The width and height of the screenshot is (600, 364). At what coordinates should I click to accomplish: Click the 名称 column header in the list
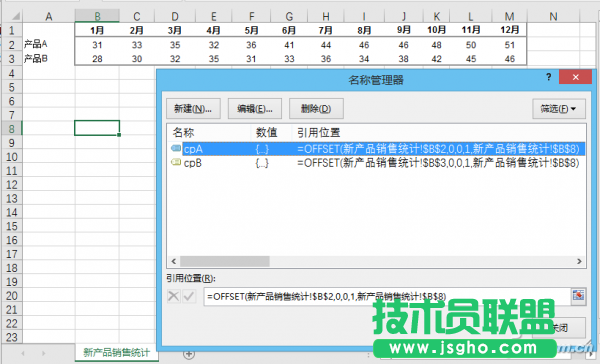click(183, 132)
